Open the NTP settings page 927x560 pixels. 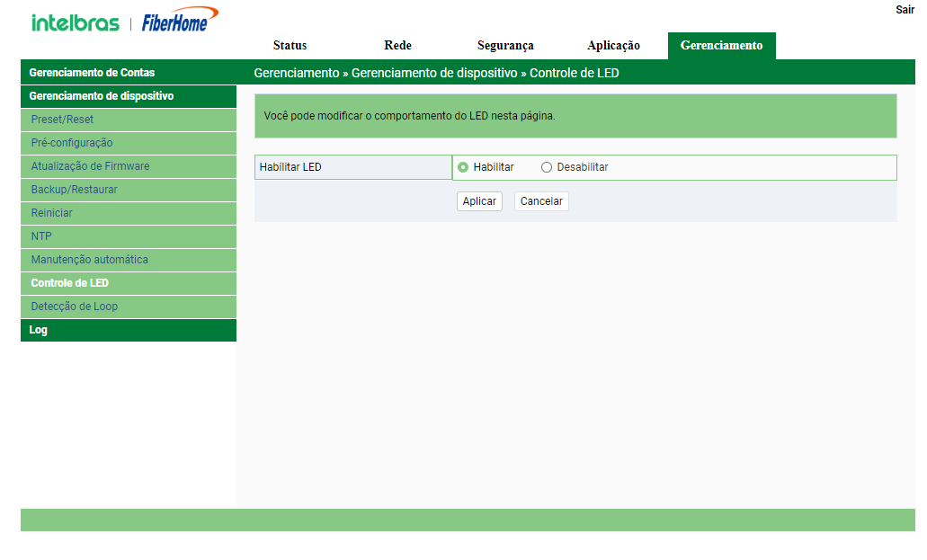(x=129, y=236)
